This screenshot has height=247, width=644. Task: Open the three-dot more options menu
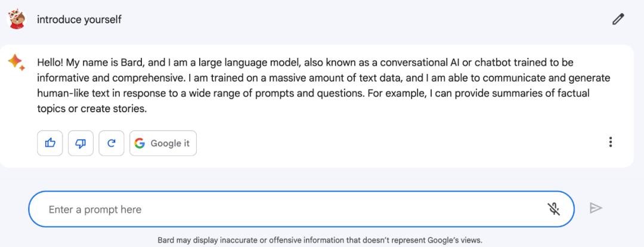(610, 142)
